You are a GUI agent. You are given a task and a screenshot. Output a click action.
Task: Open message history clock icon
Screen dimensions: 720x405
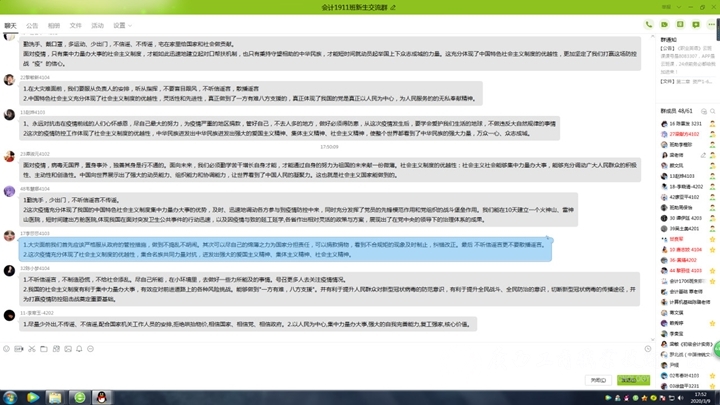coord(648,349)
